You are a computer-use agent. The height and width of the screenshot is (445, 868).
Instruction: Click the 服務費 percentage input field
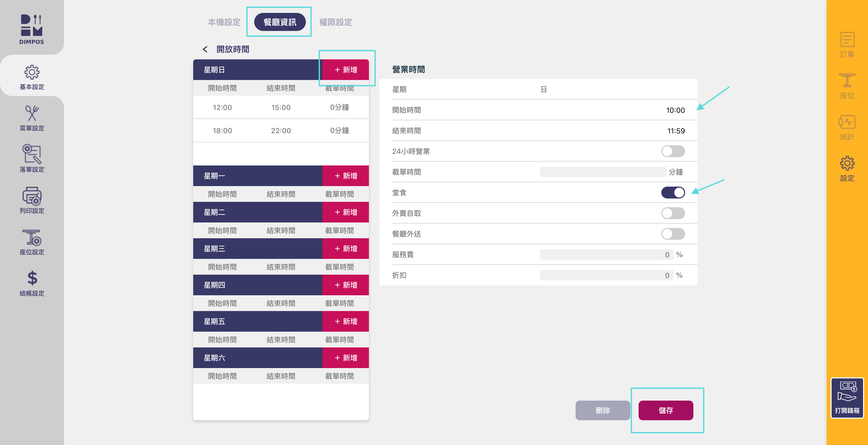pos(606,255)
